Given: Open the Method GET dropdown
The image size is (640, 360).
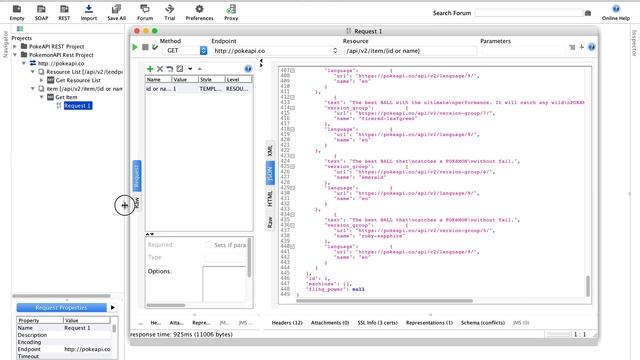Looking at the screenshot, I should click(203, 51).
